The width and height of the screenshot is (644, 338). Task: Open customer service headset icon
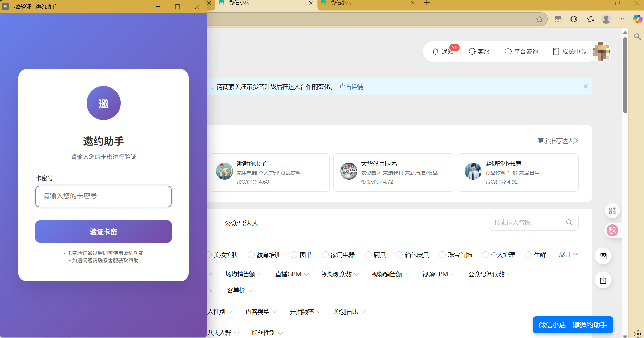tap(472, 51)
